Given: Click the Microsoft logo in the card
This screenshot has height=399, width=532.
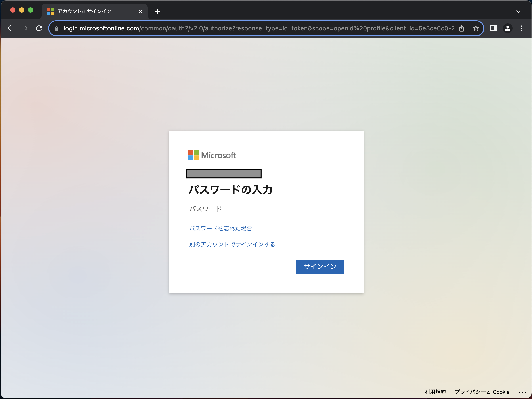Looking at the screenshot, I should 212,155.
